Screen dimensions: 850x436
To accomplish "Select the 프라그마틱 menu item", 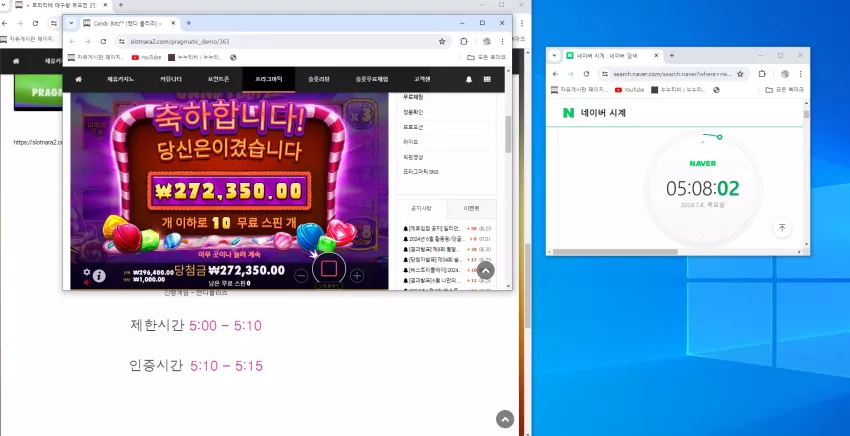I will pos(269,79).
